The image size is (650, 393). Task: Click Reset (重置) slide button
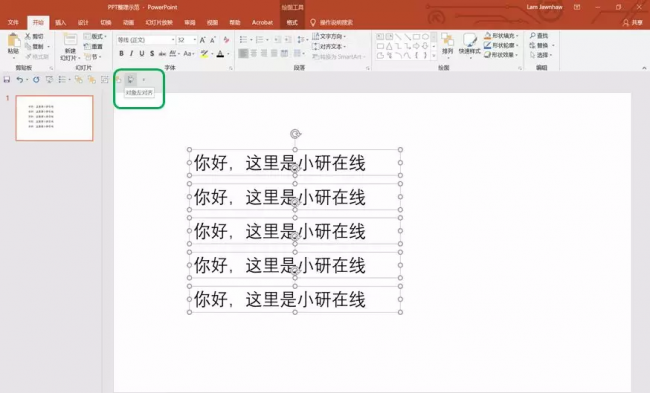tap(94, 46)
